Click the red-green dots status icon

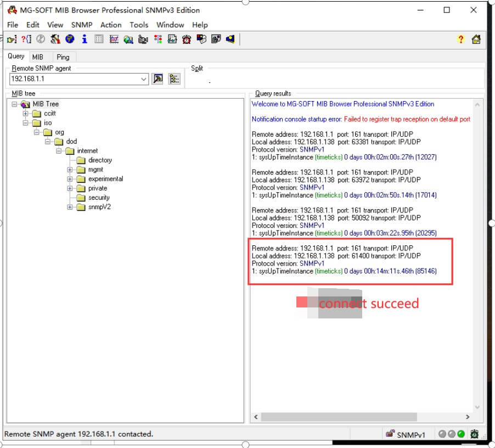(x=158, y=39)
